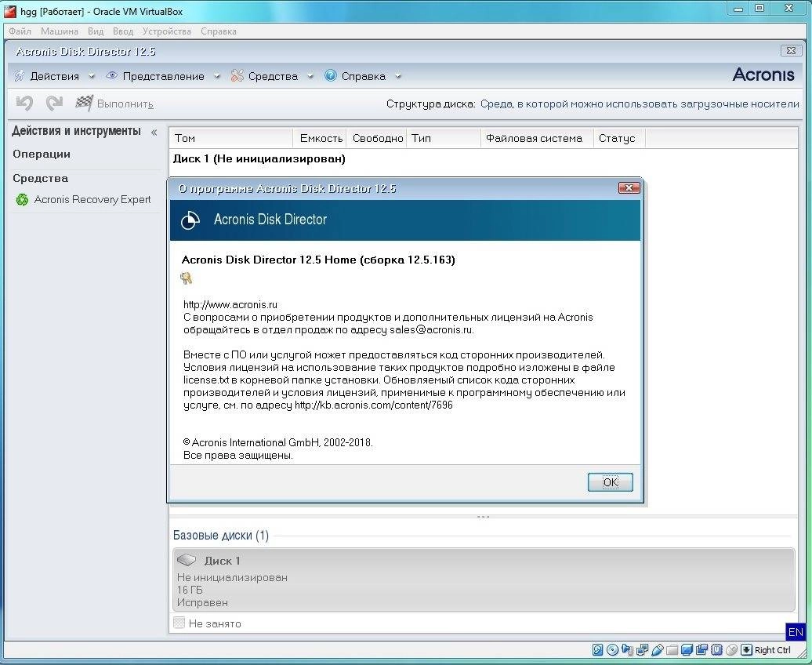Image resolution: width=812 pixels, height=665 pixels.
Task: Close the Acronis Disk Director 12.5 window
Action: point(791,50)
